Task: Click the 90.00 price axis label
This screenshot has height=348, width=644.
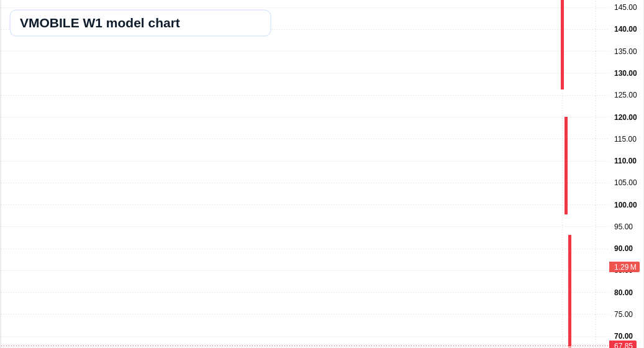Action: pyautogui.click(x=623, y=249)
